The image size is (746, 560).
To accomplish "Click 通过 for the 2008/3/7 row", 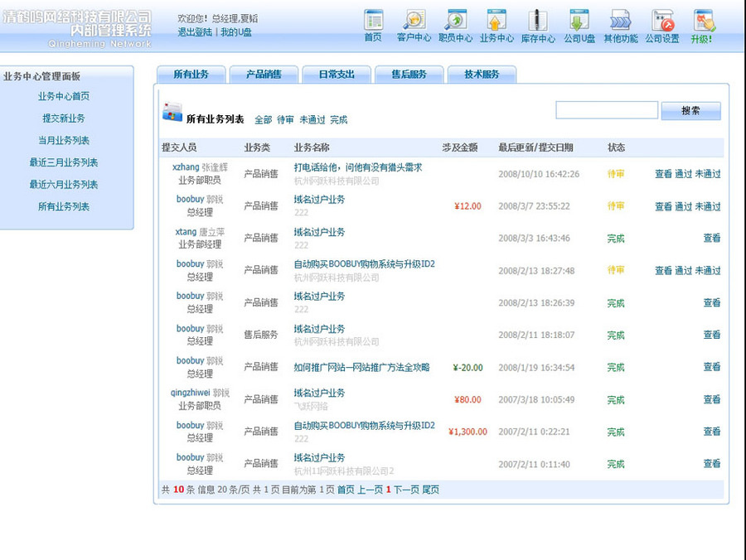I will click(684, 206).
